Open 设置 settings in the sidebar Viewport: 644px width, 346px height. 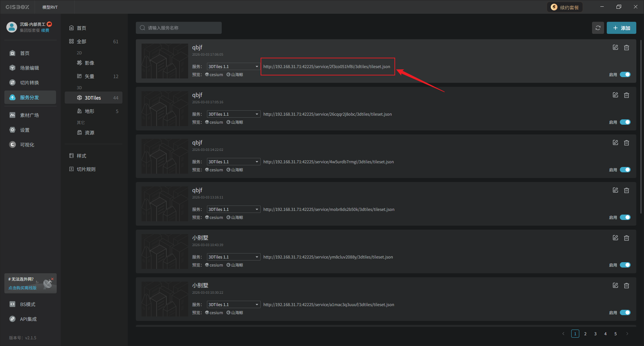click(25, 130)
